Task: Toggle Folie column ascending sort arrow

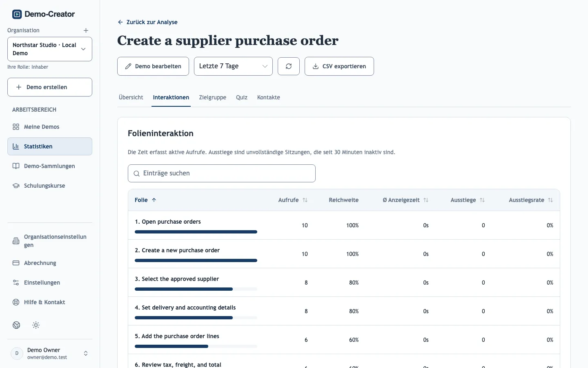Action: pyautogui.click(x=154, y=200)
